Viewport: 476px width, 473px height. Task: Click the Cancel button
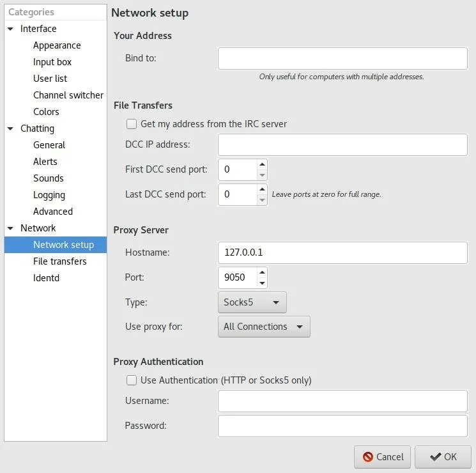382,456
